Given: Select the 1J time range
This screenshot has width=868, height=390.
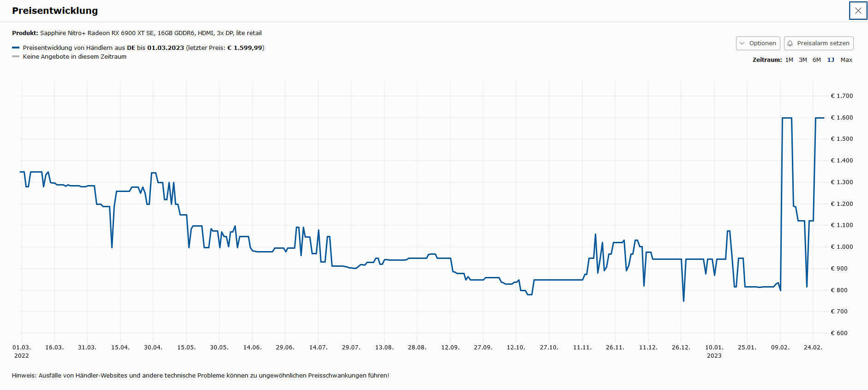Looking at the screenshot, I should (831, 60).
